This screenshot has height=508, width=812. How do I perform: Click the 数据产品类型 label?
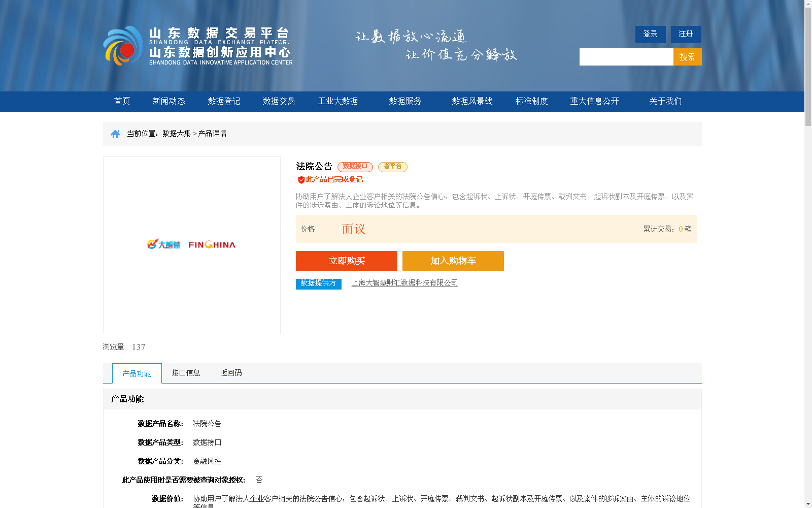[x=160, y=442]
